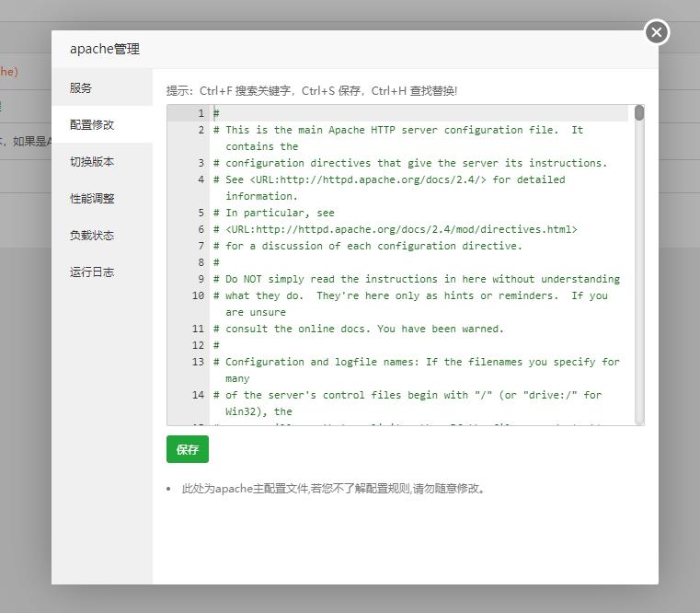This screenshot has height=613, width=700.
Task: Click the httpd.apache.org/docs/2.4/ URL text
Action: tap(368, 179)
